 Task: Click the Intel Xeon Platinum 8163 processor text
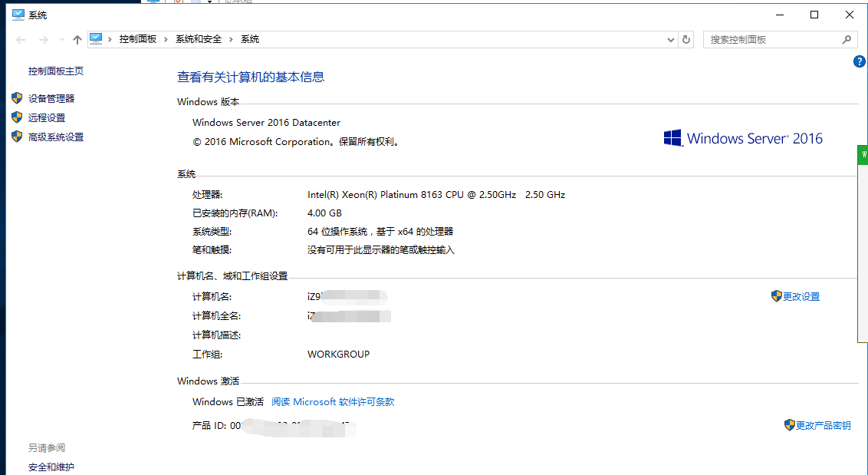(x=436, y=195)
